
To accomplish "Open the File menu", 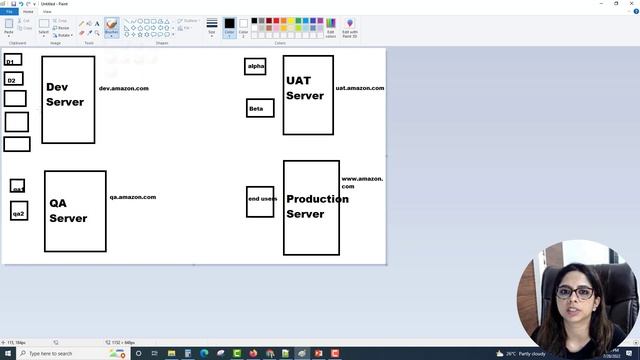I will pos(9,12).
